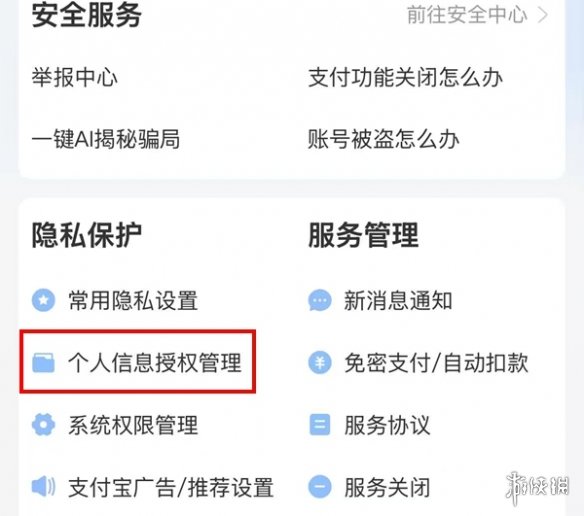
Task: Click the gear icon for 系统权限管理
Action: 44,425
